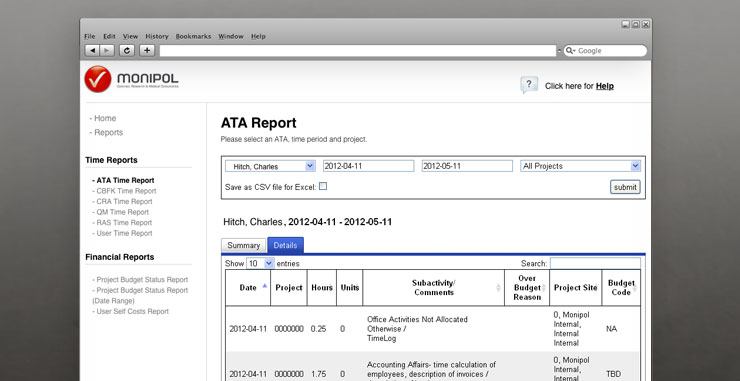Open RAS Time Report link
Screen dimensions: 740x381
pos(122,222)
